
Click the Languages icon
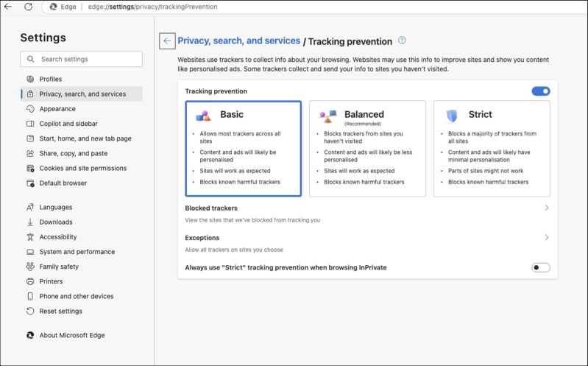[30, 207]
